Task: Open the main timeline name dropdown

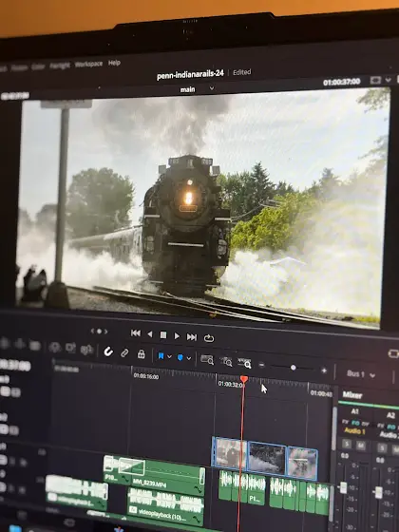Action: [x=212, y=88]
